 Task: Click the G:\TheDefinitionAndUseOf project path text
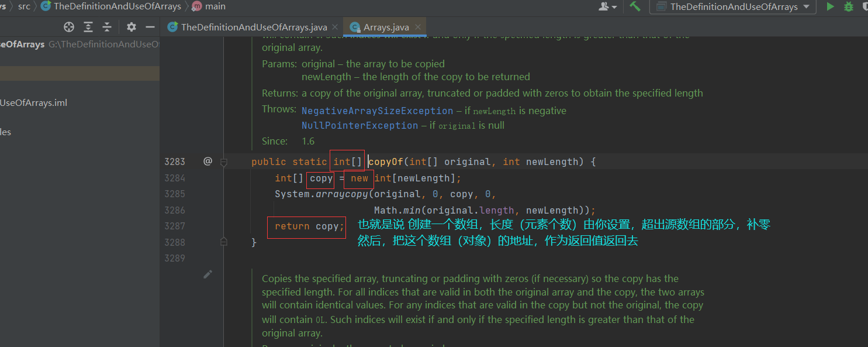coord(104,44)
